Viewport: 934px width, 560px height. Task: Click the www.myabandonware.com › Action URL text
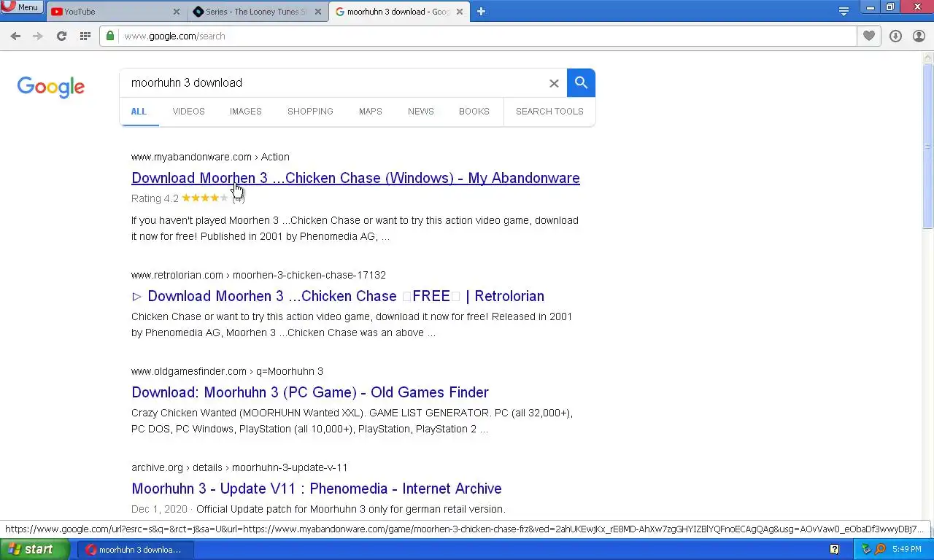pyautogui.click(x=210, y=157)
